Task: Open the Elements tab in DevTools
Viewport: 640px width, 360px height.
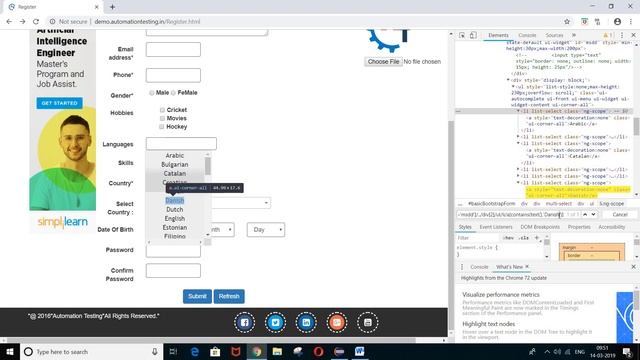Action: pyautogui.click(x=498, y=36)
